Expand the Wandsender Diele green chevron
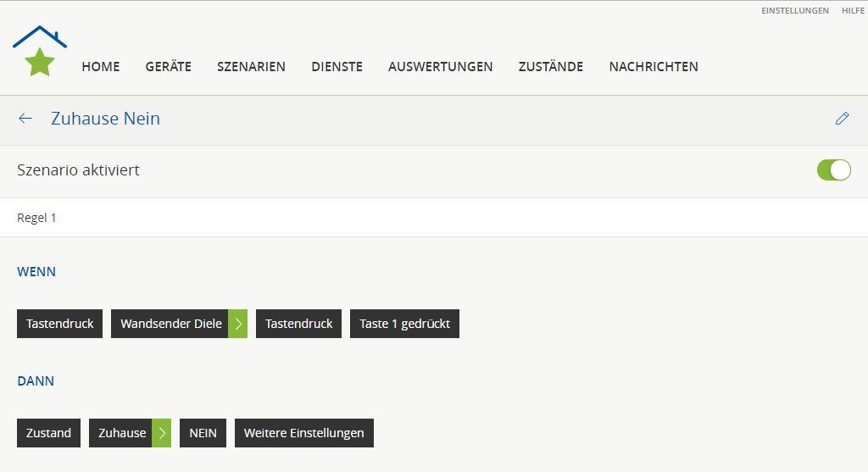 point(238,324)
